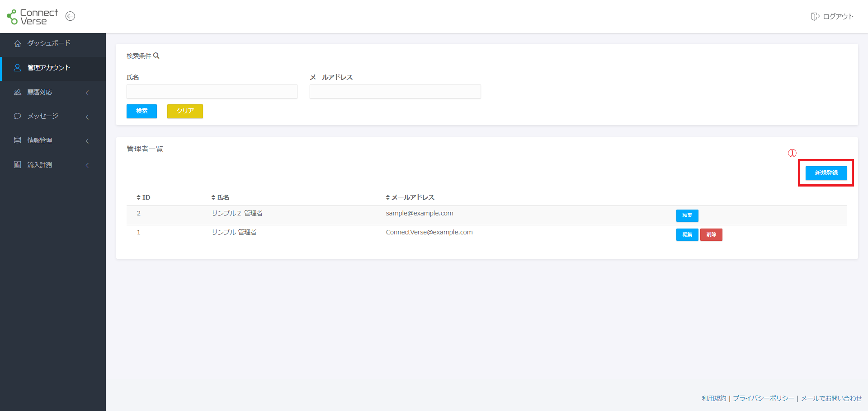This screenshot has height=411, width=868.
Task: Click the ConnectVerse logo
Action: (32, 17)
